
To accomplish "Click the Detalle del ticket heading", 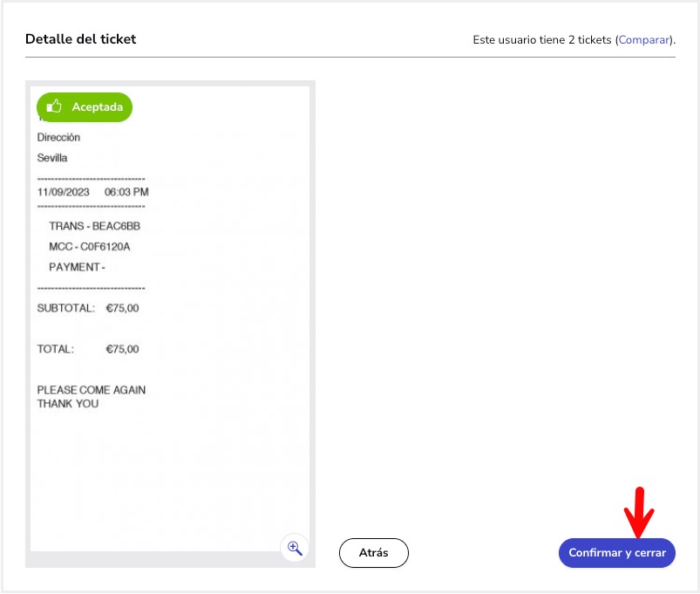I will tap(80, 39).
